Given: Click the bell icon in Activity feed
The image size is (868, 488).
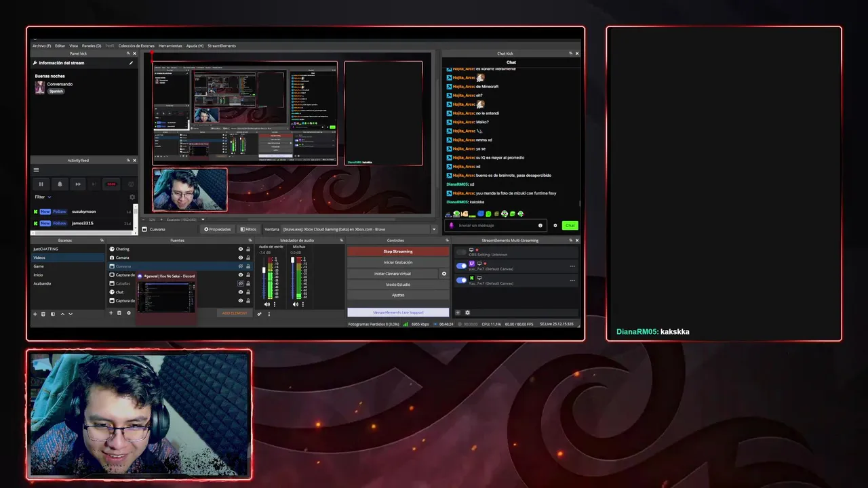Looking at the screenshot, I should (60, 184).
